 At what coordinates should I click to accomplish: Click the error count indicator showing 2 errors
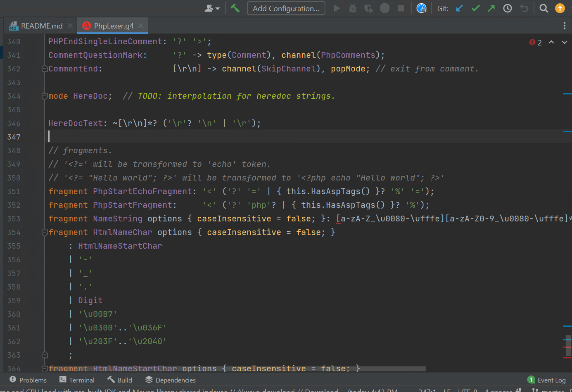point(535,42)
